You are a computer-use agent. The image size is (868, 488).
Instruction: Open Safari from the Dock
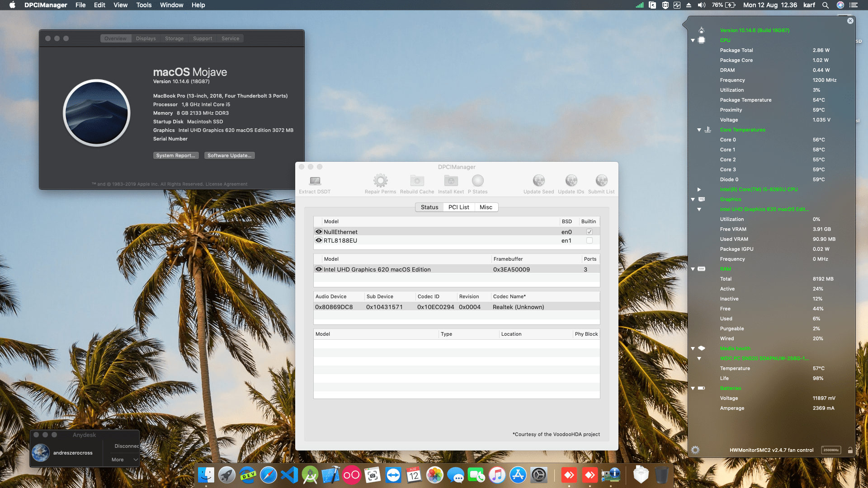269,475
